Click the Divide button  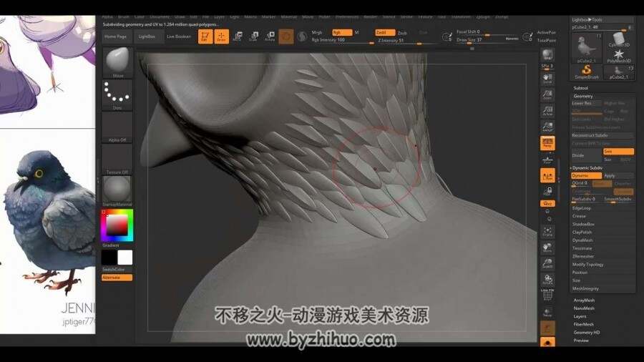tap(587, 155)
